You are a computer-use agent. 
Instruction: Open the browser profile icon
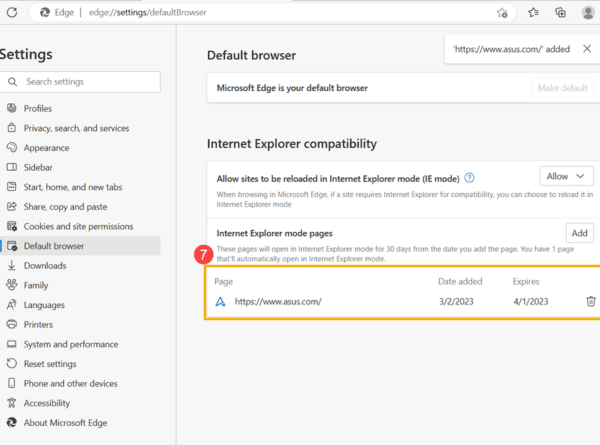pos(590,13)
